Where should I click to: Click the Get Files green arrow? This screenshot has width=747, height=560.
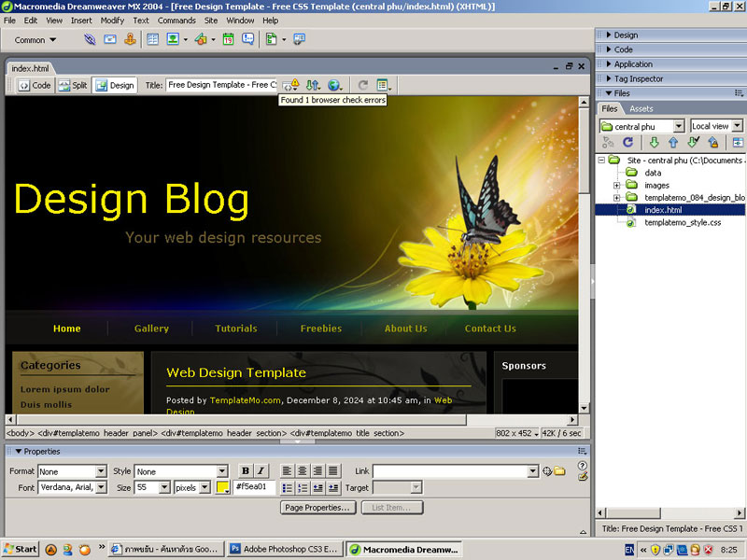pos(655,142)
